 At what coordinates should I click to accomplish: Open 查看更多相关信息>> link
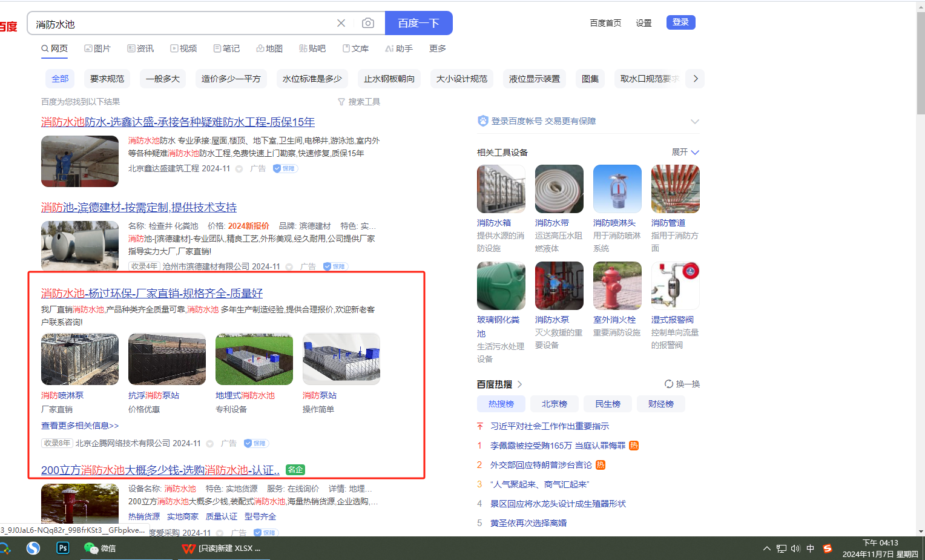point(80,426)
